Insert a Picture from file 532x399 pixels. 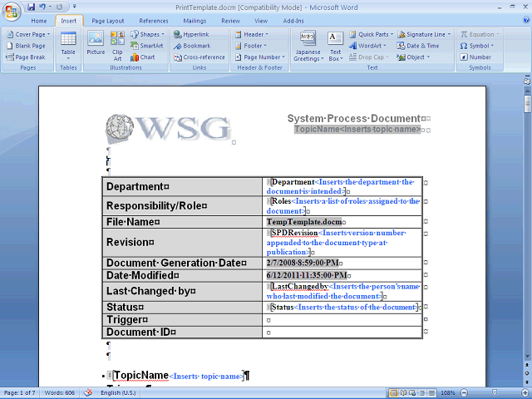click(x=96, y=42)
